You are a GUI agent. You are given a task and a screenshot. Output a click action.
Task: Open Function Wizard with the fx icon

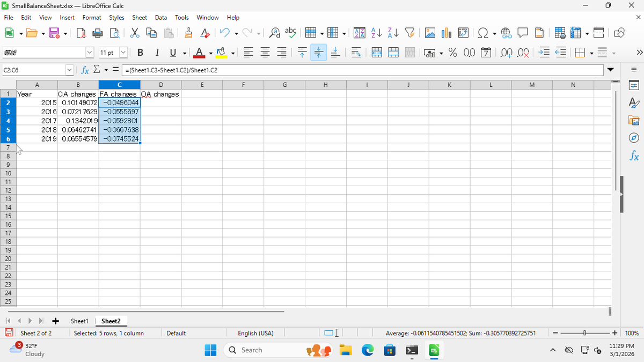pyautogui.click(x=85, y=70)
